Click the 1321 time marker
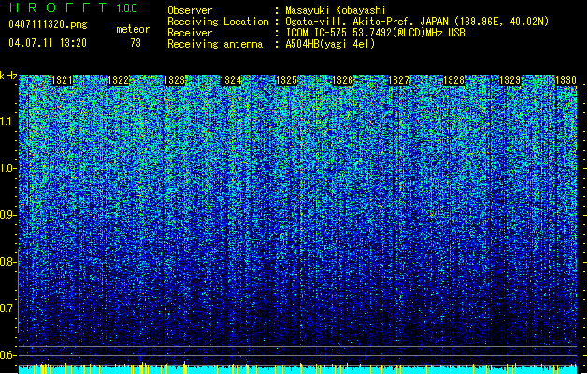Screen dimensions: 588x374 63,80
